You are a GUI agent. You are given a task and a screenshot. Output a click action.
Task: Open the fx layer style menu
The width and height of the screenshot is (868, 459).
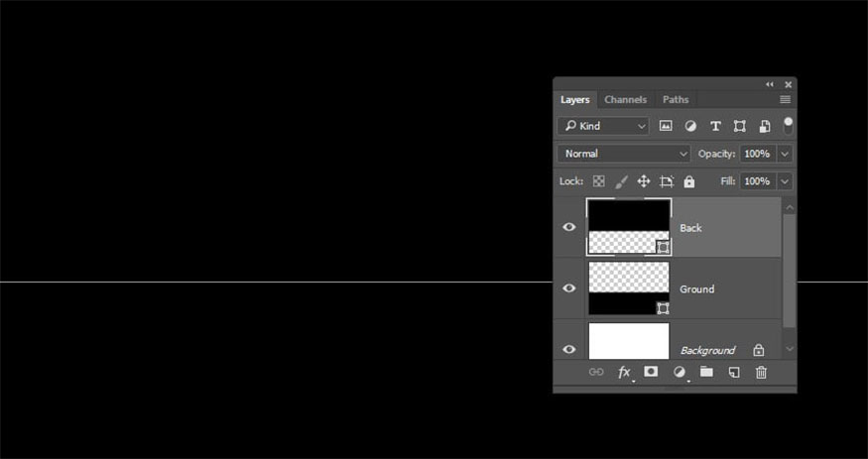624,372
